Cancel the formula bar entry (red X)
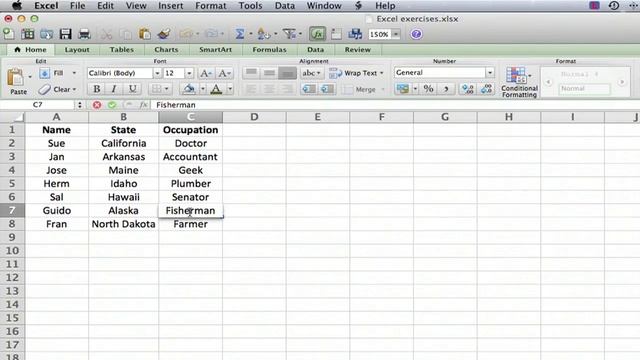This screenshot has width=640, height=360. click(97, 105)
